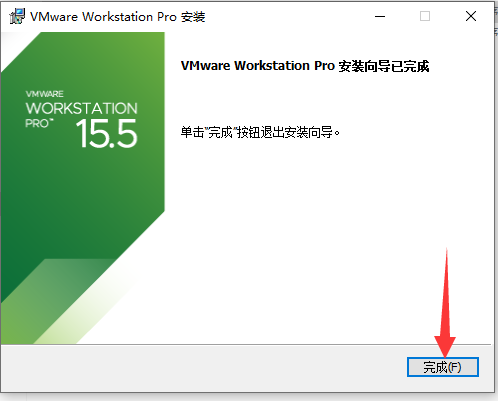Click the large 15.5 version number
Screen dimensions: 498x401
click(x=107, y=134)
